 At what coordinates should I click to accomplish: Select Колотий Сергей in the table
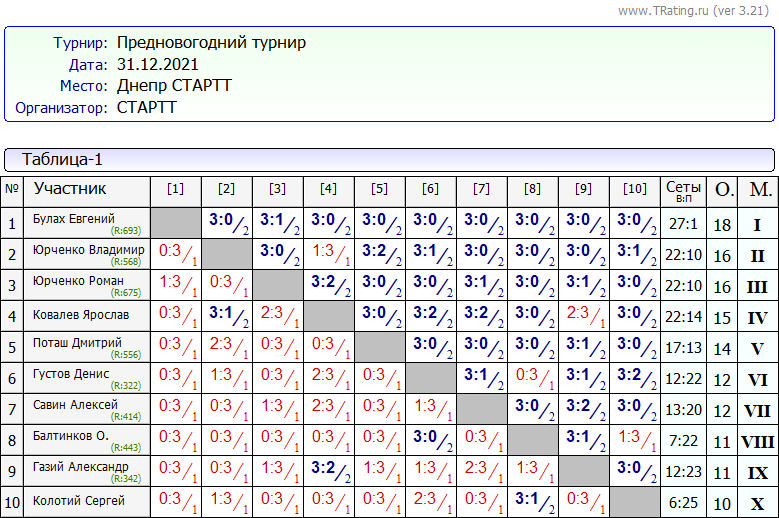click(79, 501)
